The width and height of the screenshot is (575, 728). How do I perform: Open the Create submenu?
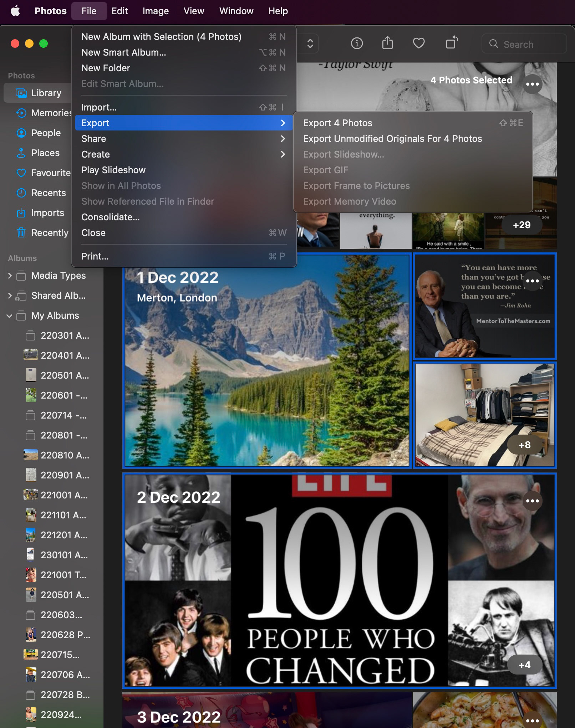184,154
